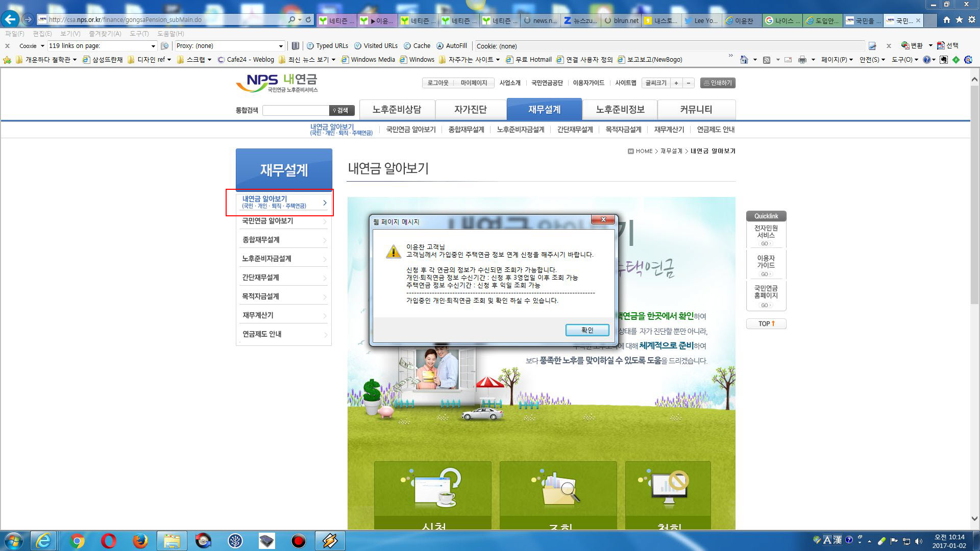Click the IE back arrow button
This screenshot has width=980, height=551.
pyautogui.click(x=10, y=19)
